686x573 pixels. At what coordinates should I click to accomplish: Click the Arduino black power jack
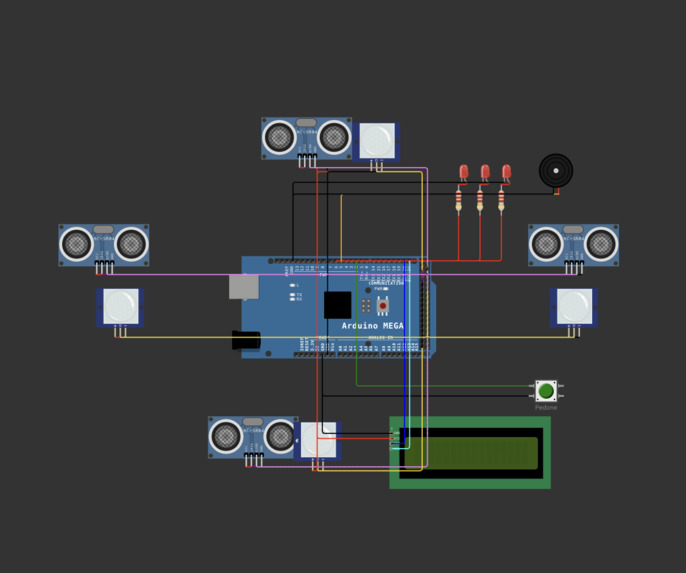pyautogui.click(x=246, y=340)
